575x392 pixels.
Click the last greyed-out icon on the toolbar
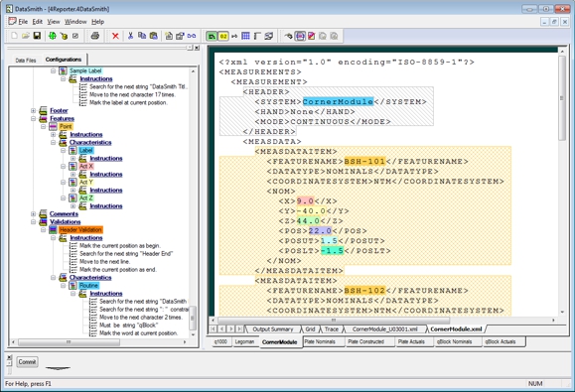pyautogui.click(x=334, y=36)
